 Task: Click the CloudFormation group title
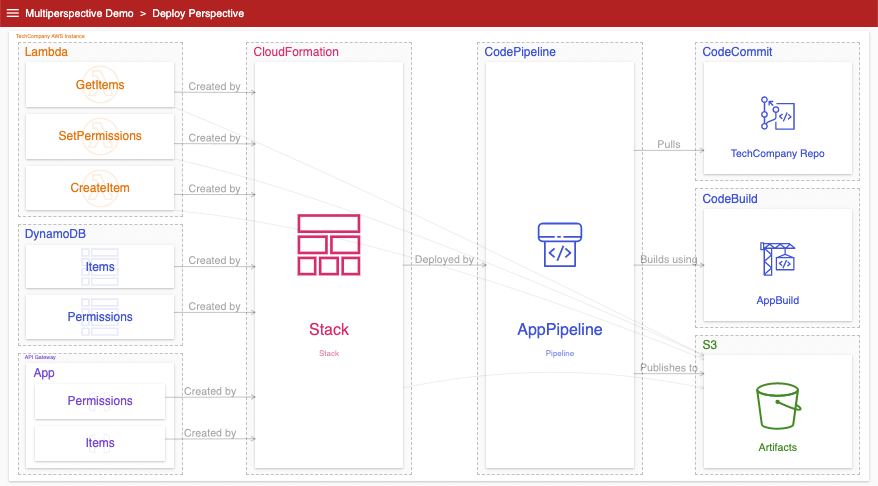296,52
